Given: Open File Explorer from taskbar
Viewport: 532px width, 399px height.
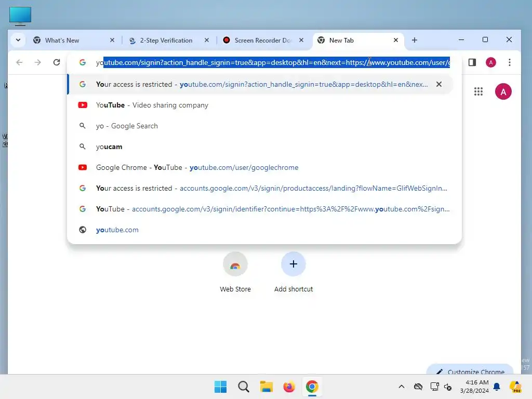Looking at the screenshot, I should 267,387.
